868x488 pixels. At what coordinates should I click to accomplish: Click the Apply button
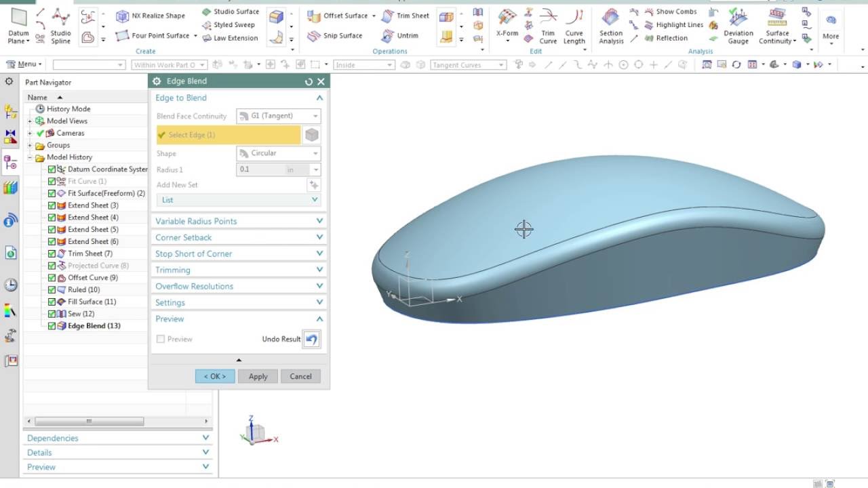tap(258, 376)
